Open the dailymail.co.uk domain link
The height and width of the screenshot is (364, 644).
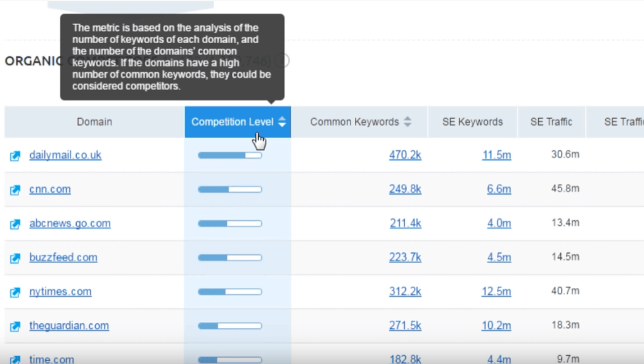65,155
